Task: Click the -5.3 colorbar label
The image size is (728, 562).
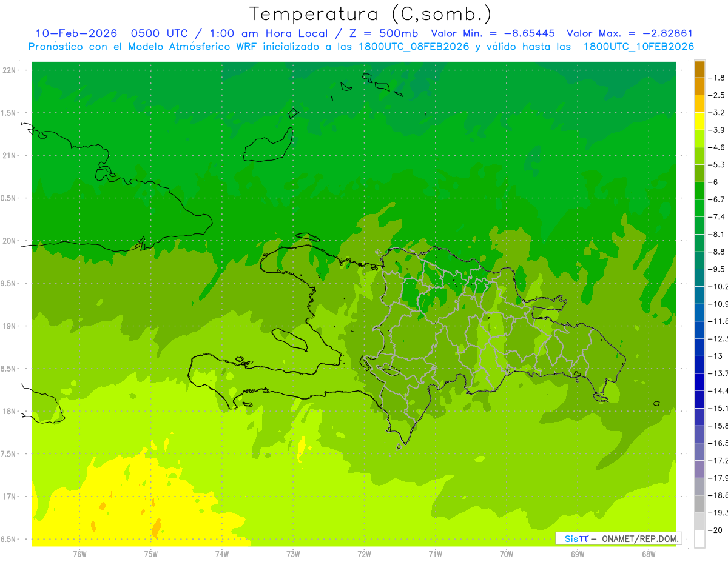Action: pos(716,164)
